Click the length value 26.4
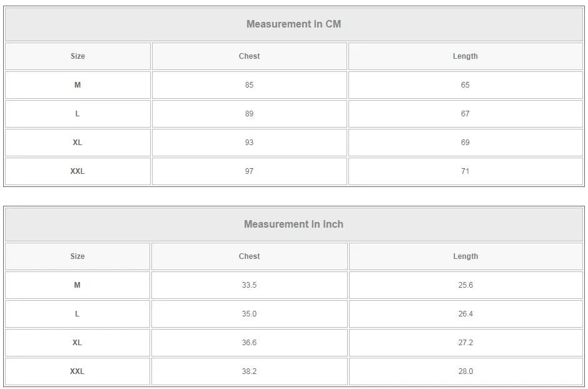The width and height of the screenshot is (588, 389). (465, 314)
